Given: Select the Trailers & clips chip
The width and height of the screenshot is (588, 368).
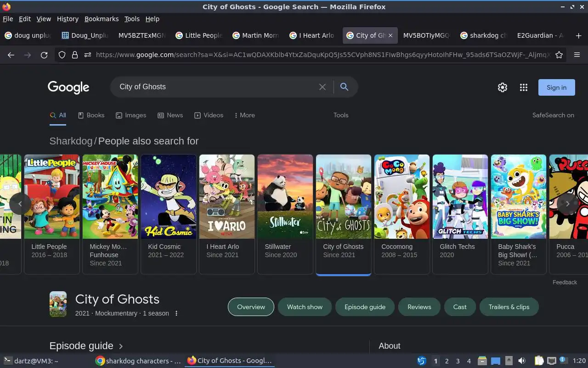Looking at the screenshot, I should tap(509, 307).
